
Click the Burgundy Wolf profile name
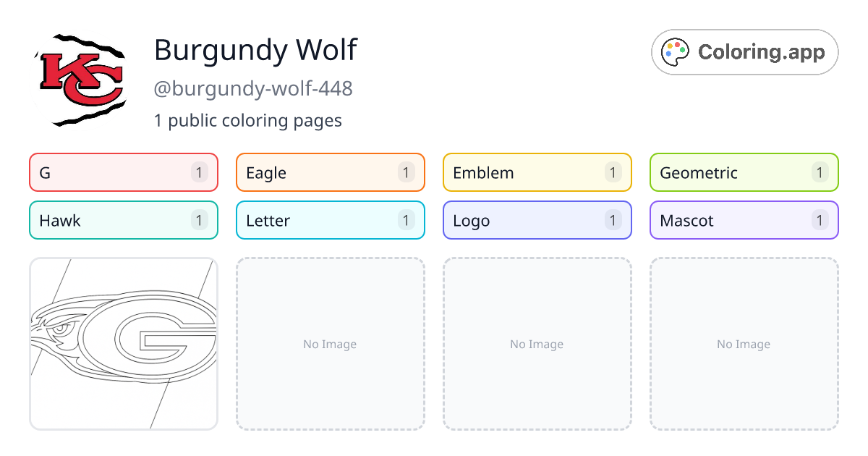(255, 50)
